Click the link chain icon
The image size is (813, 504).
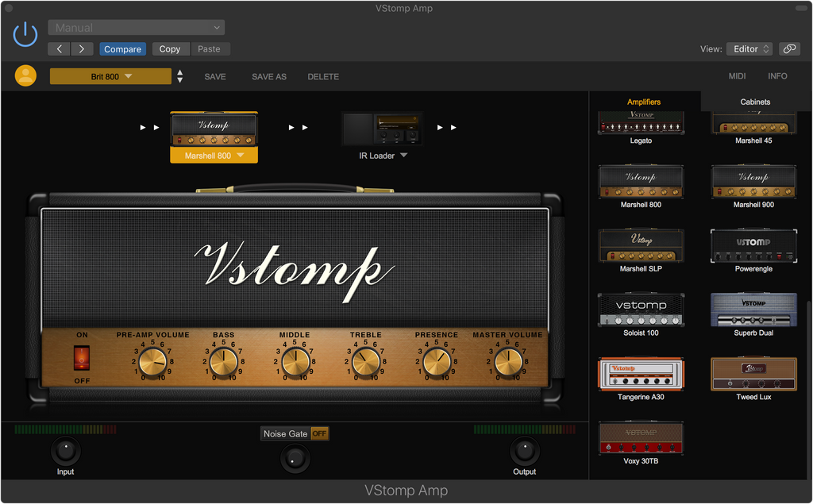(789, 49)
